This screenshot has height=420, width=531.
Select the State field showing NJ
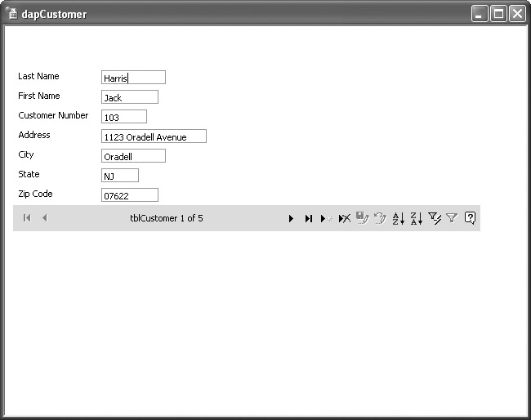coord(119,176)
